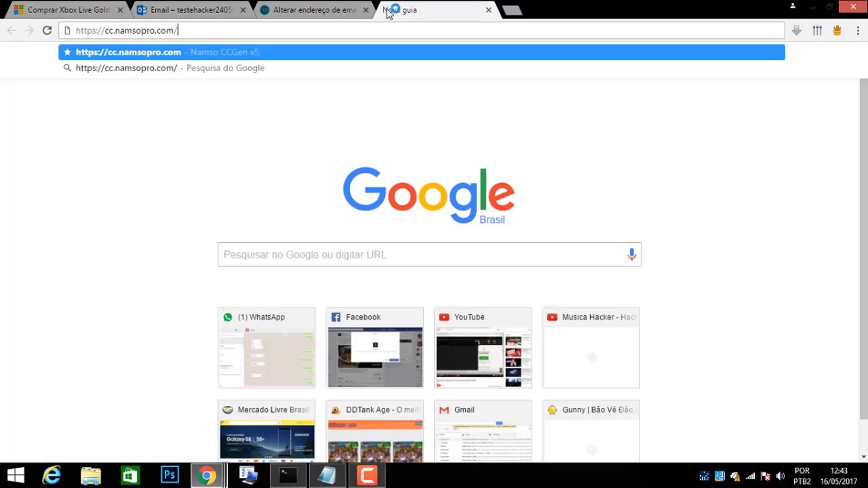Launch Photoshop from the taskbar
868x488 pixels.
click(x=169, y=475)
